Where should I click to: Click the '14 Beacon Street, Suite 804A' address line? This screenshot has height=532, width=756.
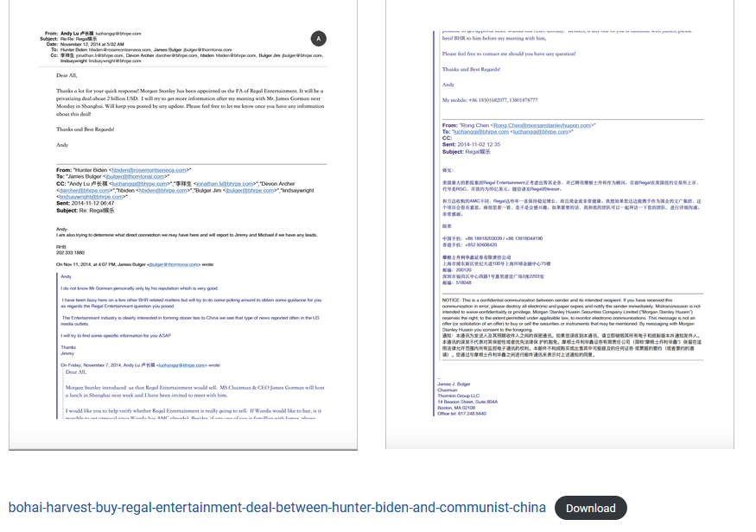coord(467,402)
